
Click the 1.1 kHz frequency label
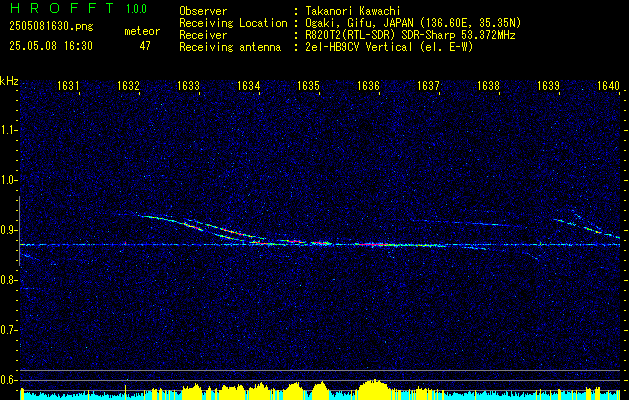[x=7, y=130]
